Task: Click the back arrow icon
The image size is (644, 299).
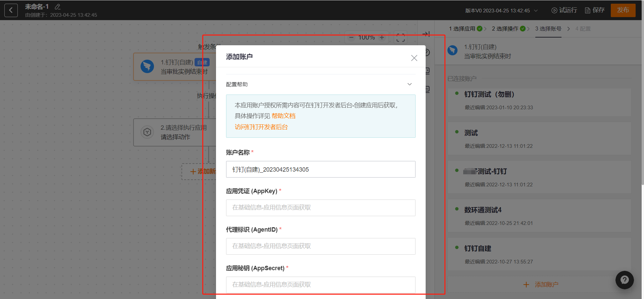Action: tap(11, 10)
